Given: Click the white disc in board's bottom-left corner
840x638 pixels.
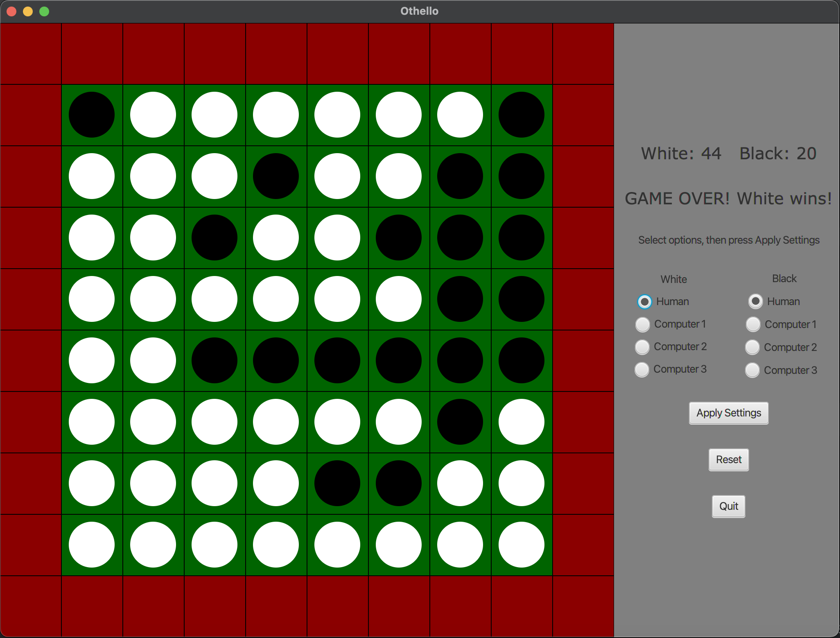Looking at the screenshot, I should pyautogui.click(x=92, y=545).
